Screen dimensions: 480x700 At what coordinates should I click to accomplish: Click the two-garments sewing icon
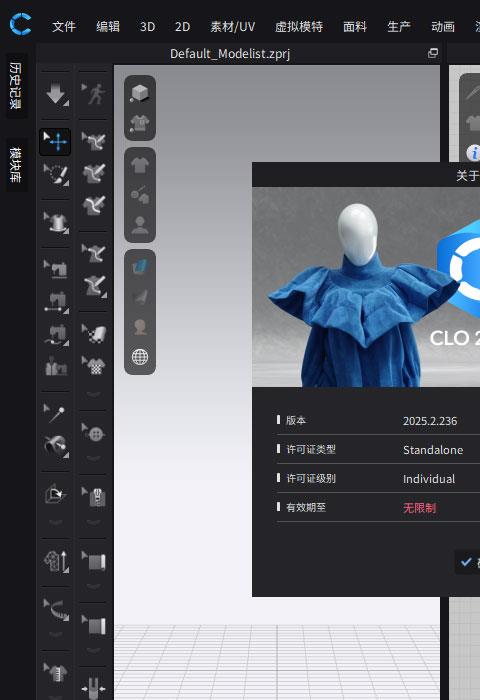(56, 366)
